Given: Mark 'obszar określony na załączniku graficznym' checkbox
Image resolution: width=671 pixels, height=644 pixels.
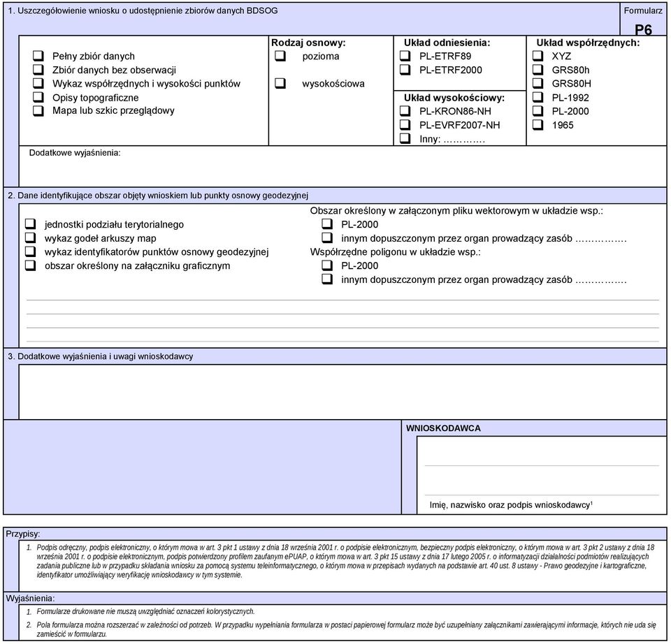Looking at the screenshot, I should 30,265.
